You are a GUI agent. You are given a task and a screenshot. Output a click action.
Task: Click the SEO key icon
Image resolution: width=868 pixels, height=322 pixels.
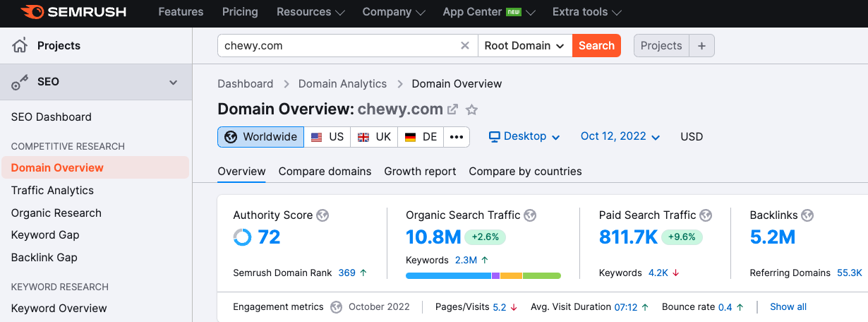20,82
